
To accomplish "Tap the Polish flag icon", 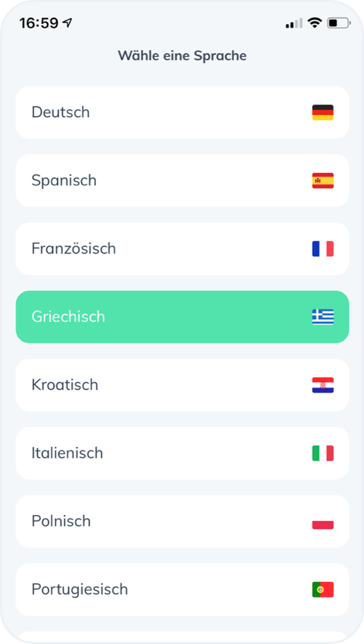I will (322, 522).
